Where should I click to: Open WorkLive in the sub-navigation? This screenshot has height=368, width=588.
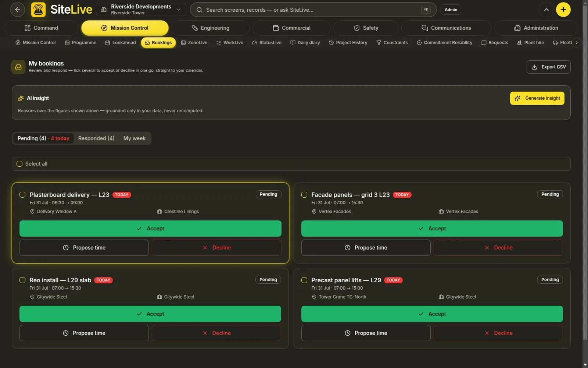[x=230, y=43]
